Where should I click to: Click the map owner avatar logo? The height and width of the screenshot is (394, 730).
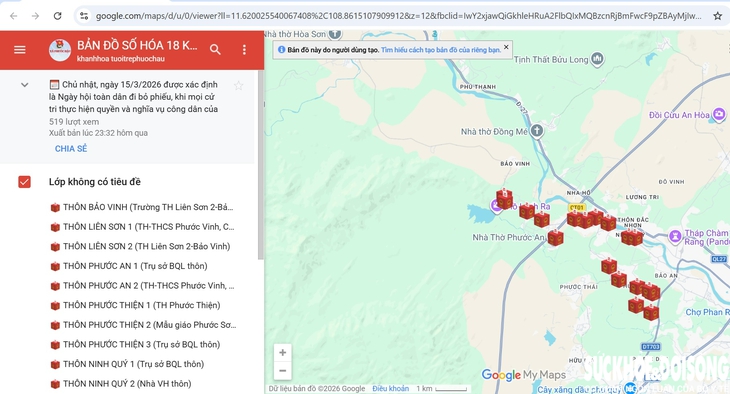60,50
